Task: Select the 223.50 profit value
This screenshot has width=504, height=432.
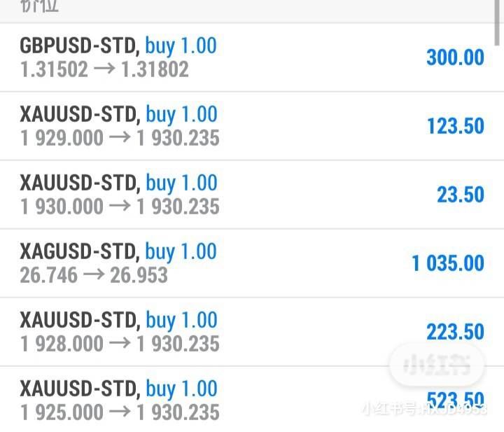Action: coord(455,332)
